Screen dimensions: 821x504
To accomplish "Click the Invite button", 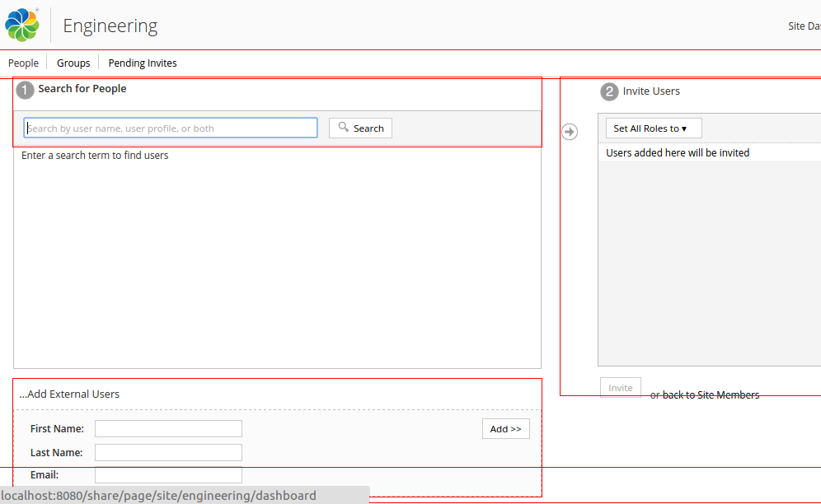I will 620,386.
